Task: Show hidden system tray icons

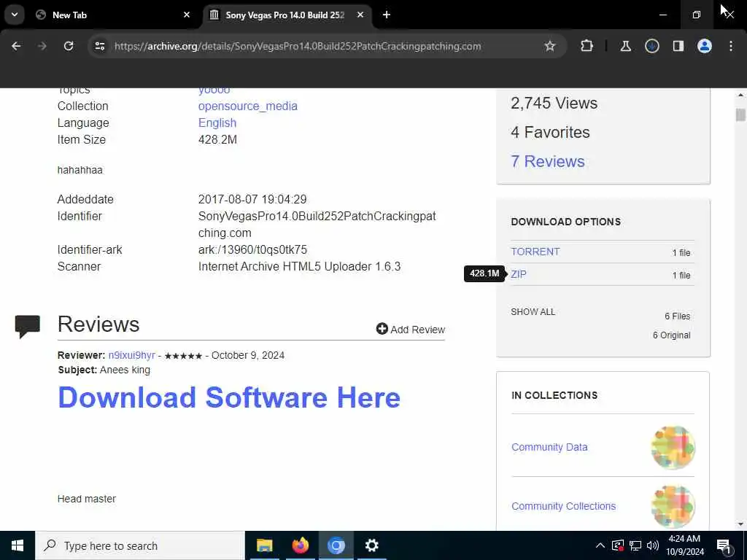Action: [x=600, y=545]
